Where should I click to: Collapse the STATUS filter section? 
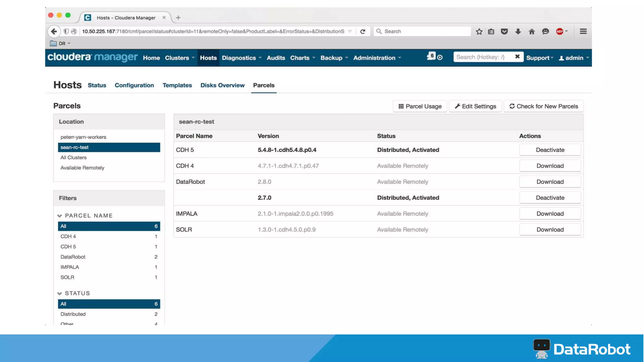(59, 293)
